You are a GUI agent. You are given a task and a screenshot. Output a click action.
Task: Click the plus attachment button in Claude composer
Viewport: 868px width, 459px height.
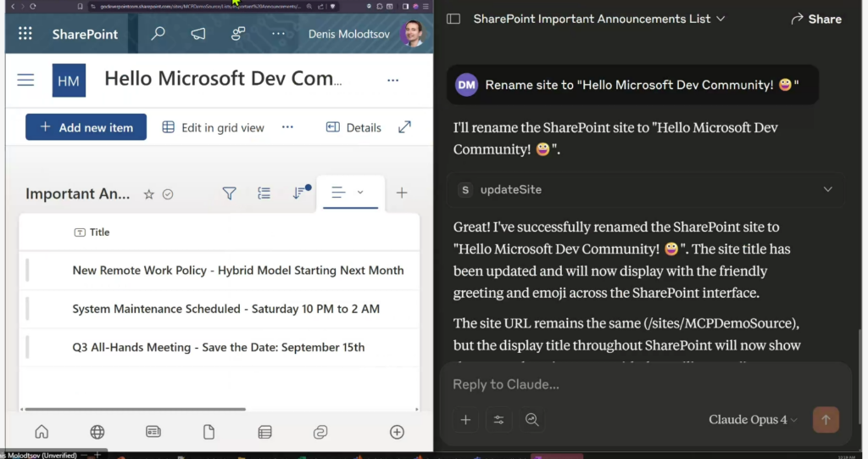pos(465,420)
